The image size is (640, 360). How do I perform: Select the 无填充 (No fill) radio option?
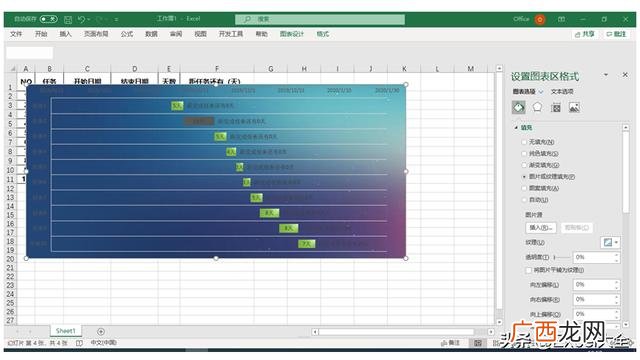point(524,142)
